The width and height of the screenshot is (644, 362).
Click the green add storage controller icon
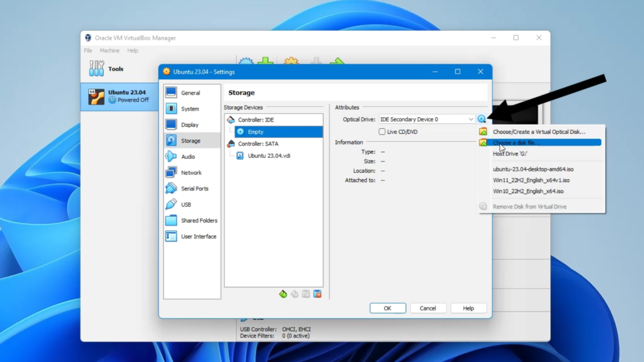point(283,294)
